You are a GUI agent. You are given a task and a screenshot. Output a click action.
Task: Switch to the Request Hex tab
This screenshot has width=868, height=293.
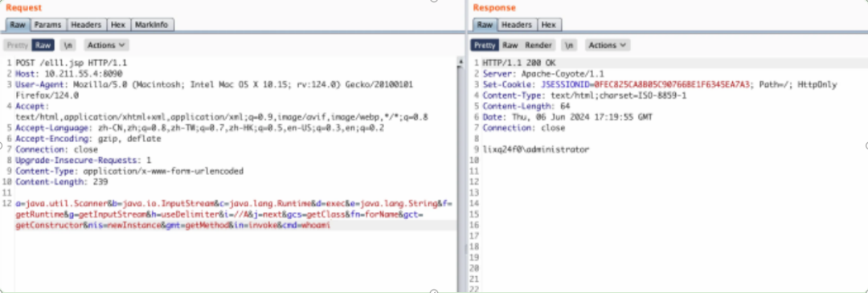118,25
